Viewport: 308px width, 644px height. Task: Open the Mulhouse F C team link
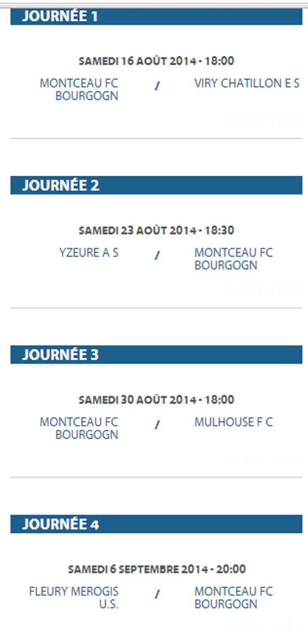(x=233, y=422)
